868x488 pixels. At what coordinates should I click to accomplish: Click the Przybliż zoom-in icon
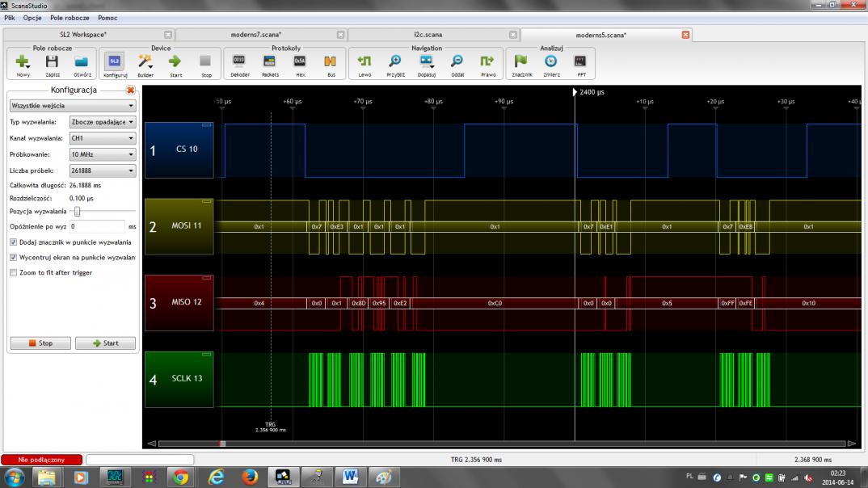(395, 63)
